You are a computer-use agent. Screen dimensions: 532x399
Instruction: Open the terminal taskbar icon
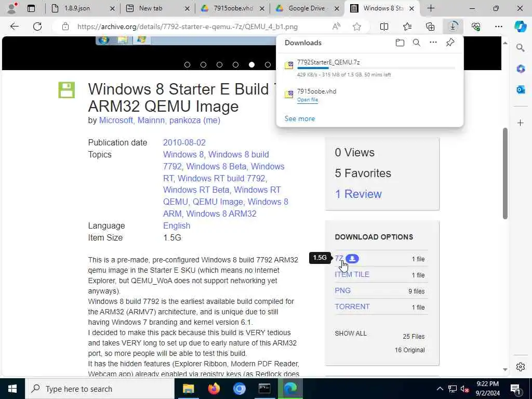[x=264, y=389]
